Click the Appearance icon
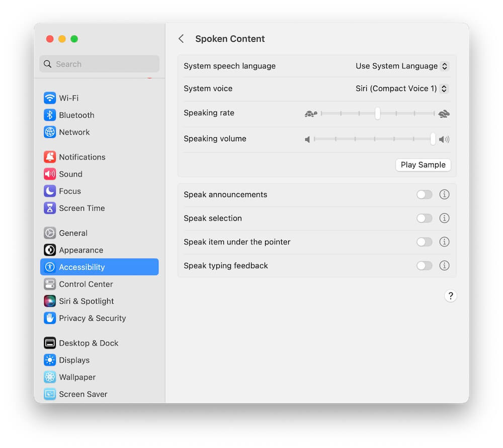Viewport: 503px width, 448px height. point(50,250)
